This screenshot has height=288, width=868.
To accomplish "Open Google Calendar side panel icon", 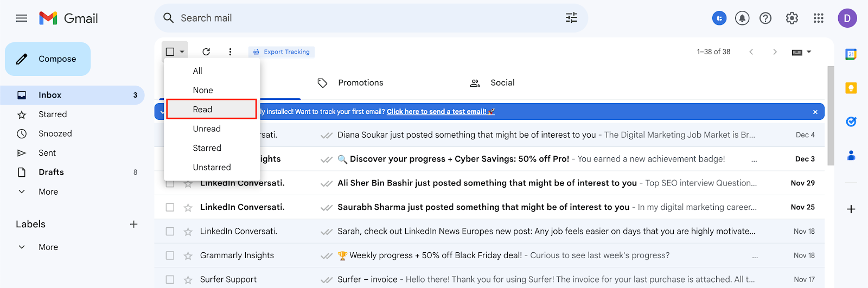I will [x=851, y=54].
